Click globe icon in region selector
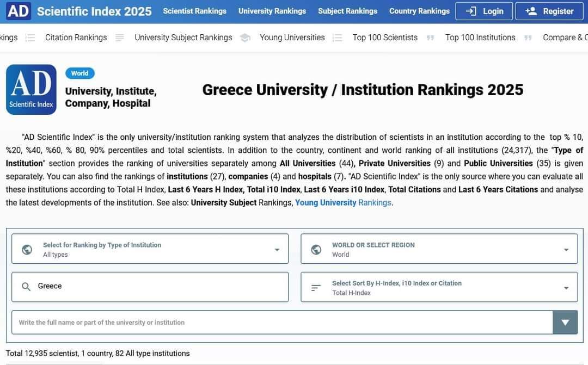Screen dimensions: 588x365 point(316,249)
